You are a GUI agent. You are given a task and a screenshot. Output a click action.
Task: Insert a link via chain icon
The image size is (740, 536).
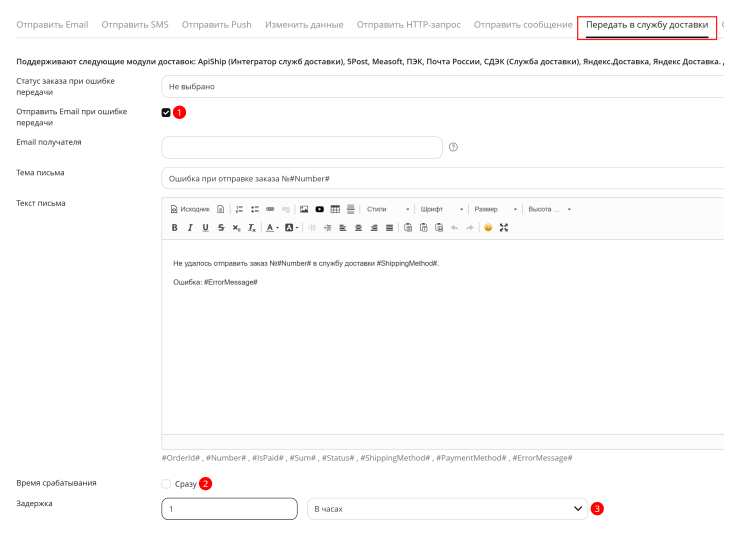point(270,209)
